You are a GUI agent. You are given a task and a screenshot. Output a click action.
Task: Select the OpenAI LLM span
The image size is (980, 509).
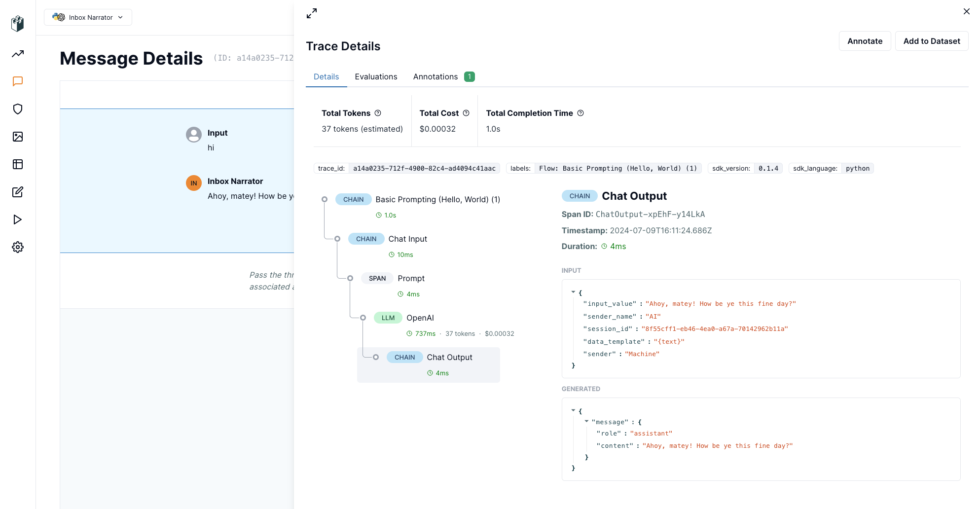pyautogui.click(x=420, y=318)
